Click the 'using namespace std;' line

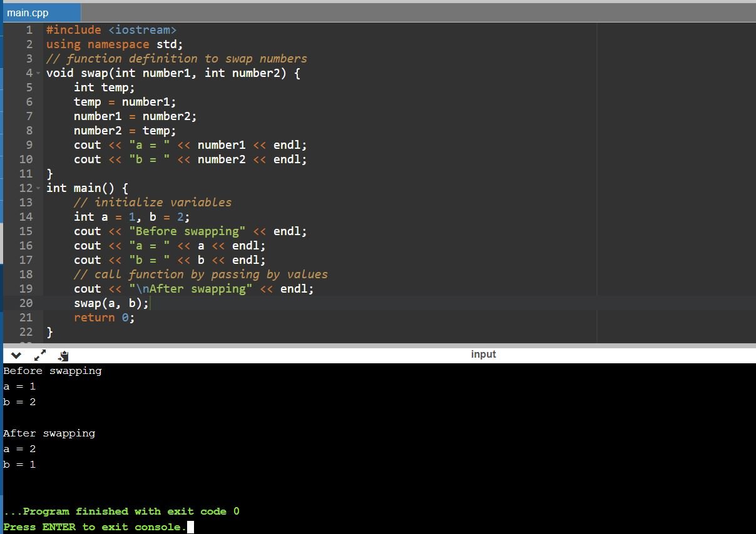(115, 44)
